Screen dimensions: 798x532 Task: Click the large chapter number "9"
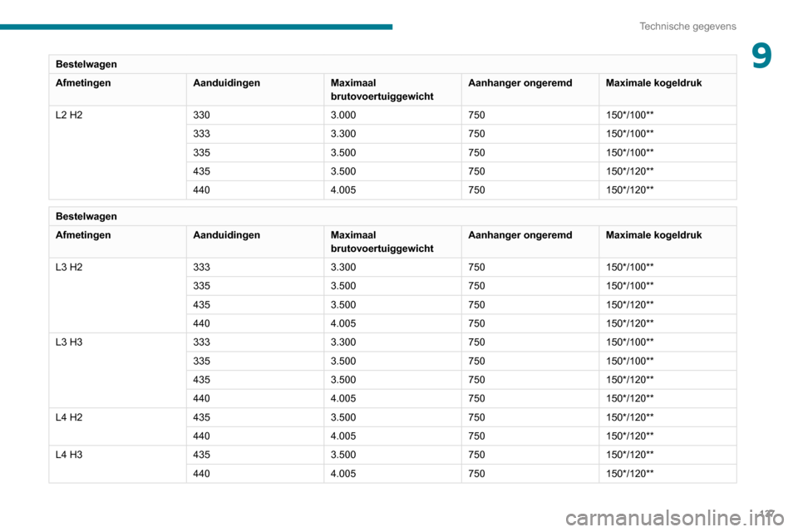click(761, 56)
